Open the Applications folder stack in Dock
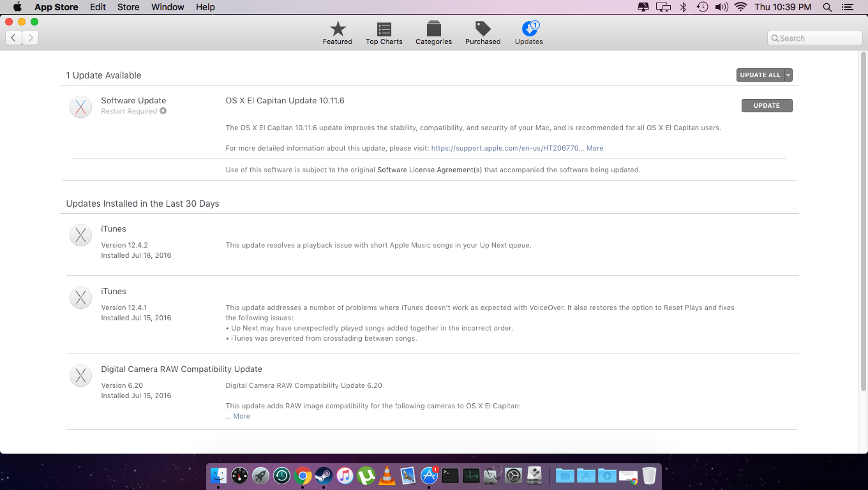The image size is (868, 490). [x=586, y=475]
